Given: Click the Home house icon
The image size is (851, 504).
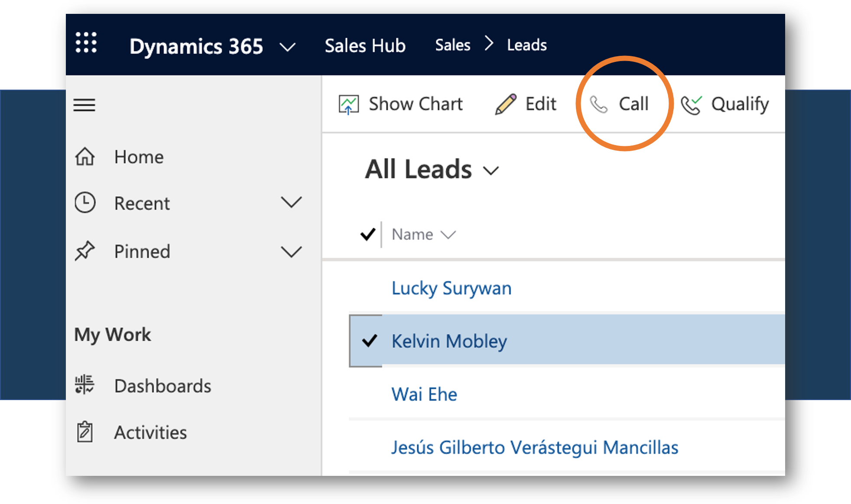Looking at the screenshot, I should [85, 157].
